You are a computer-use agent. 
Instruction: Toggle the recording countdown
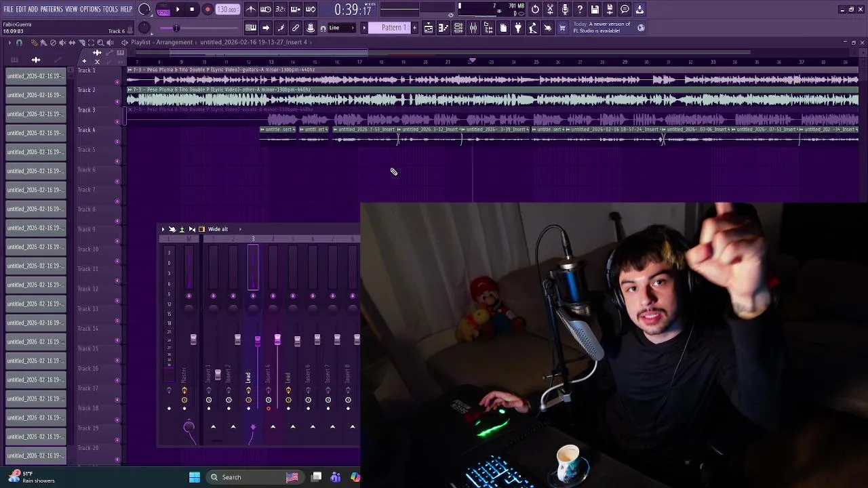coord(281,9)
